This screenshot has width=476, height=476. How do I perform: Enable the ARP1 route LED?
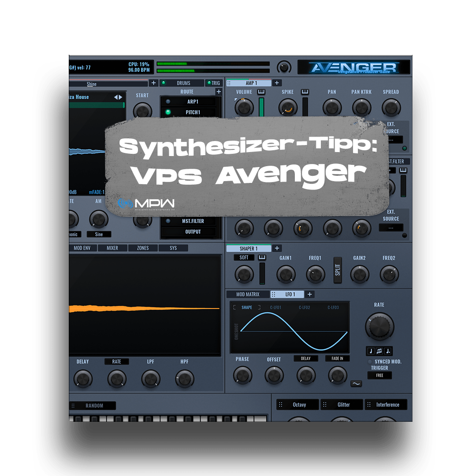[168, 101]
